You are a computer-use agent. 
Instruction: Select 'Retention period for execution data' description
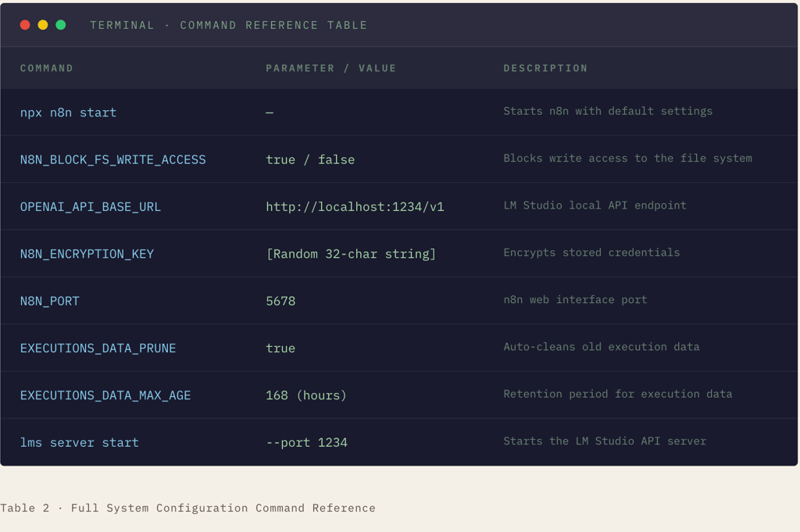click(617, 394)
